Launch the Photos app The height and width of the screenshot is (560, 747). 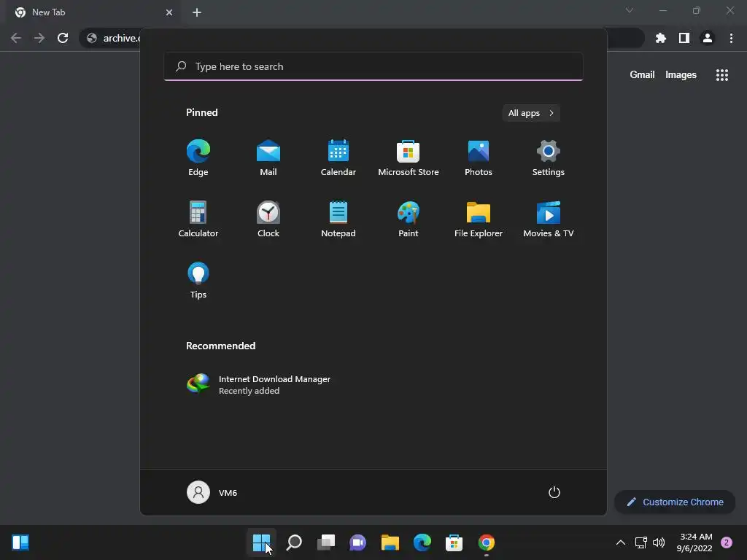coord(479,158)
